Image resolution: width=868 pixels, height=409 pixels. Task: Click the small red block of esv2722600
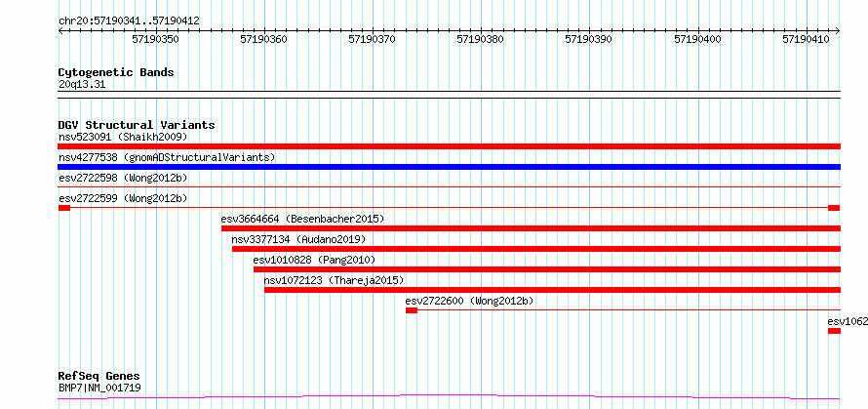pyautogui.click(x=412, y=310)
